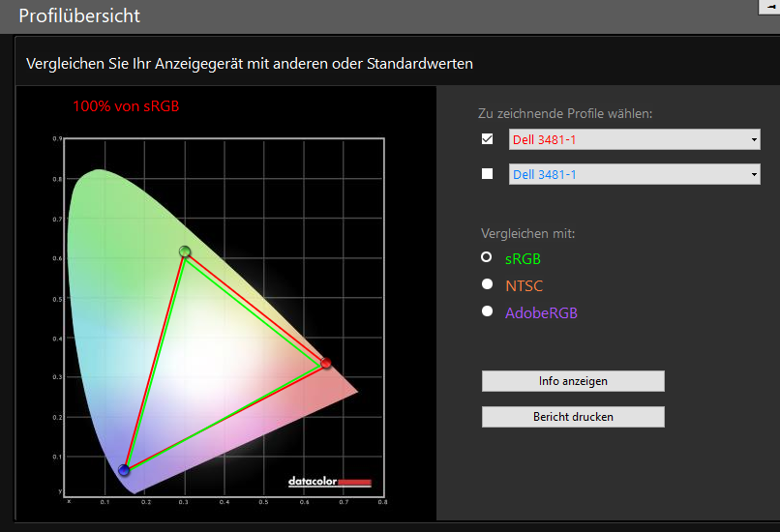
Task: Uncheck the red Dell 3481-1 profile checkbox
Action: [488, 139]
